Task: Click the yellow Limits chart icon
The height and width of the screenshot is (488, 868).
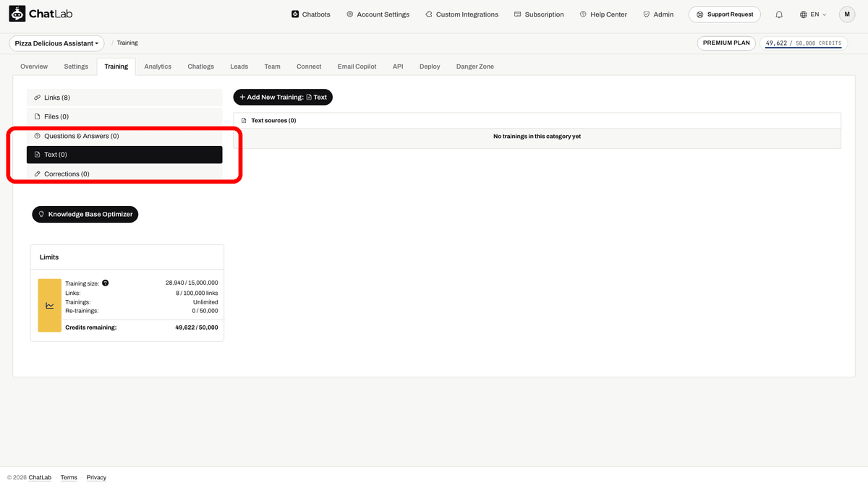Action: (49, 306)
